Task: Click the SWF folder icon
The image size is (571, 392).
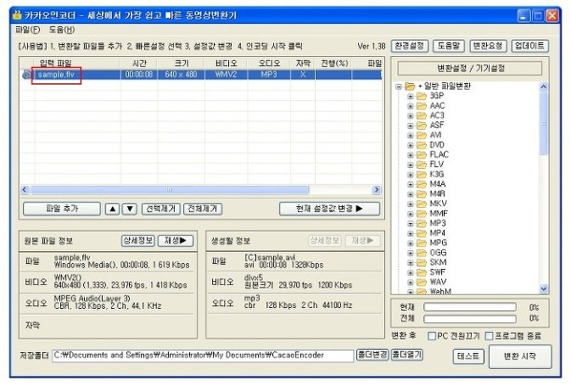Action: [422, 272]
